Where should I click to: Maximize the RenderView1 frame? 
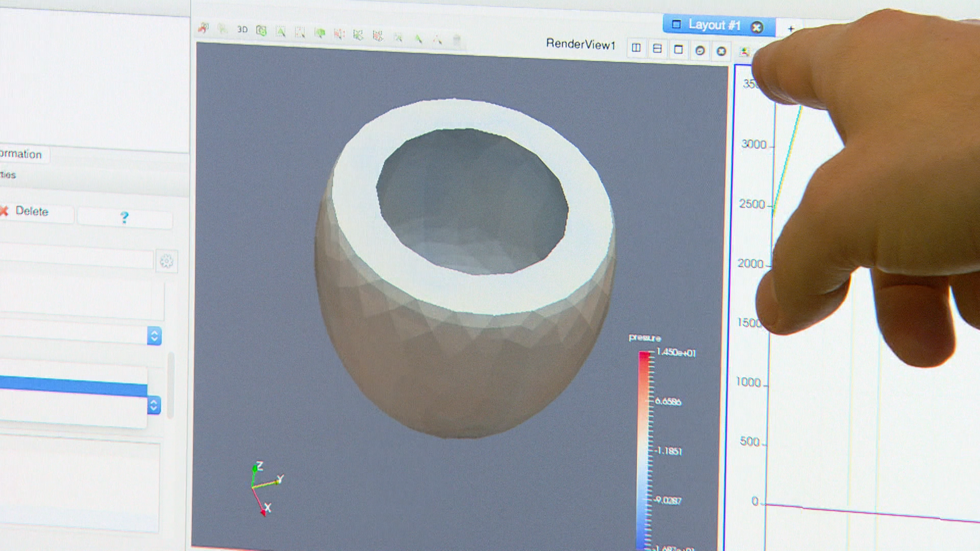click(x=678, y=49)
